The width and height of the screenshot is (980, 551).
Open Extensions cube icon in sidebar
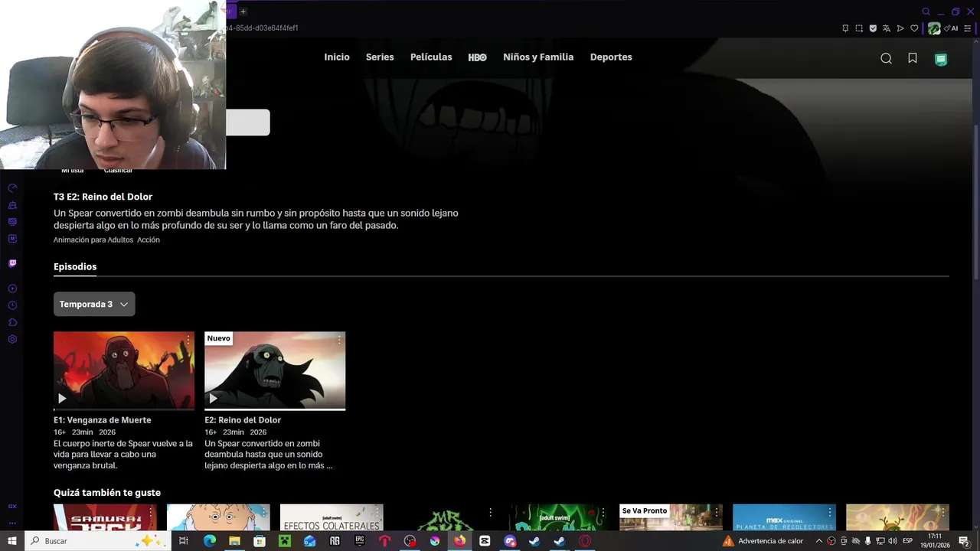[x=12, y=322]
